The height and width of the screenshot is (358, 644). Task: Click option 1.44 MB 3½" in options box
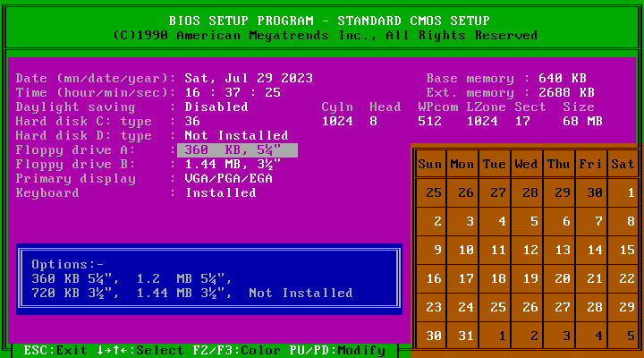[x=184, y=293]
